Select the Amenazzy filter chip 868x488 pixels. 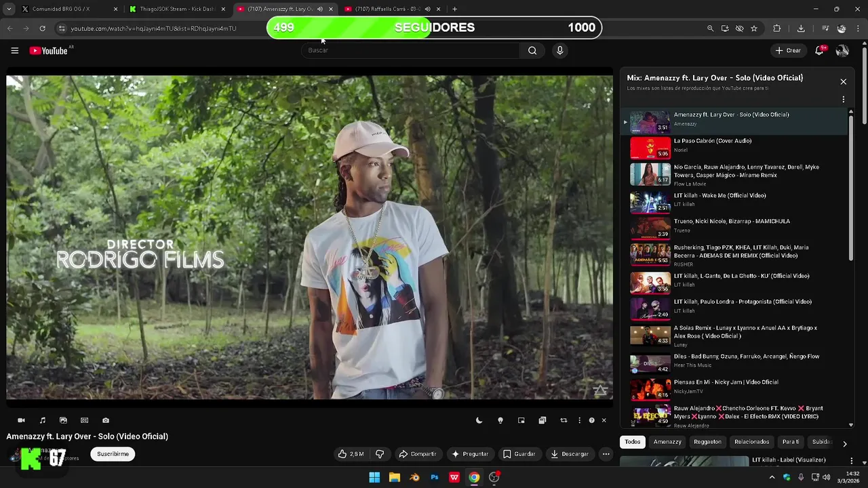[667, 442]
